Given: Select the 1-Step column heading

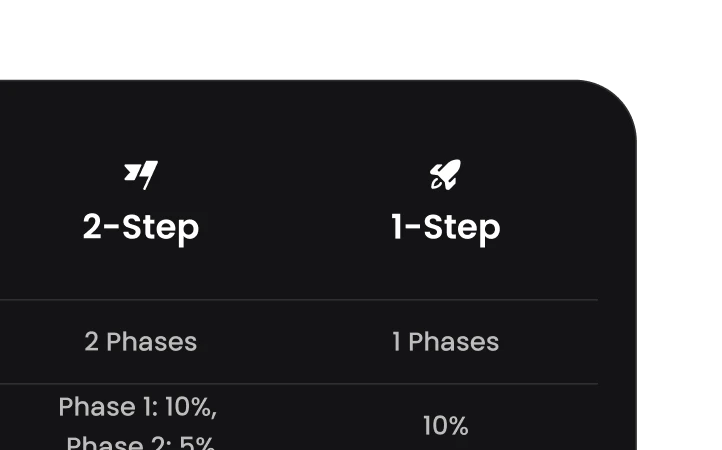Looking at the screenshot, I should pos(445,227).
